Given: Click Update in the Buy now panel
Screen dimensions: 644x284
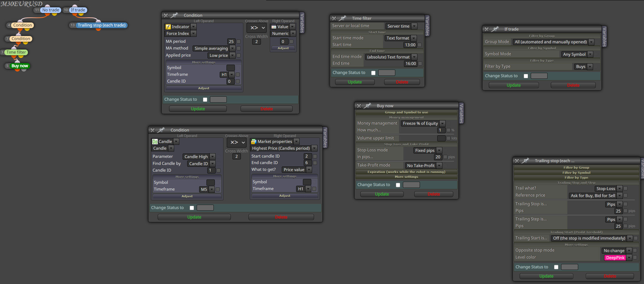Looking at the screenshot, I should pyautogui.click(x=382, y=194).
